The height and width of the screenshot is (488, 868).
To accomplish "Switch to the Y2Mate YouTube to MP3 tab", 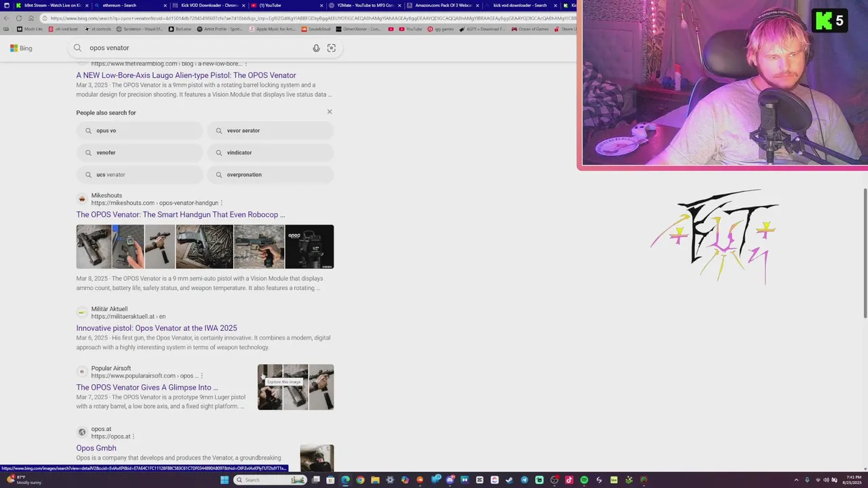I will tap(363, 5).
